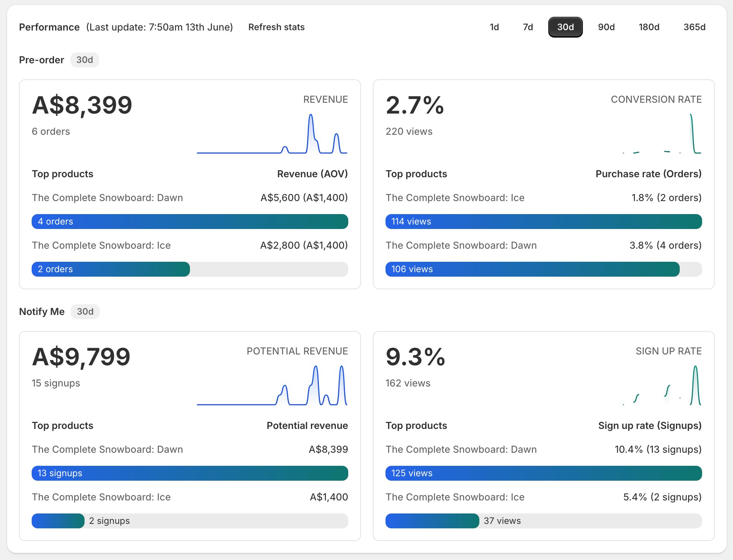The height and width of the screenshot is (560, 733).
Task: Click Snowboard: Dawn in Conversion Rate card
Action: click(x=461, y=245)
